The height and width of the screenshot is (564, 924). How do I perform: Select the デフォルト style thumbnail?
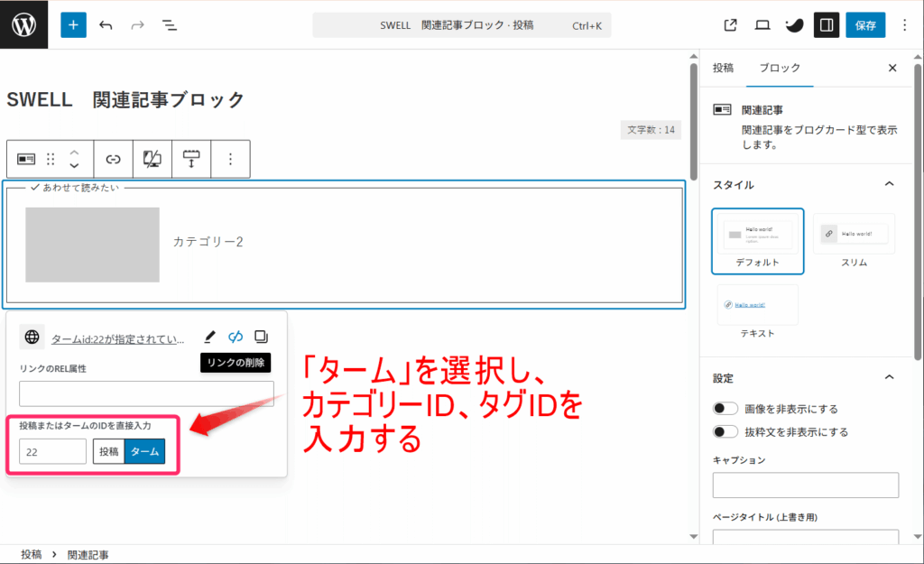coord(757,241)
